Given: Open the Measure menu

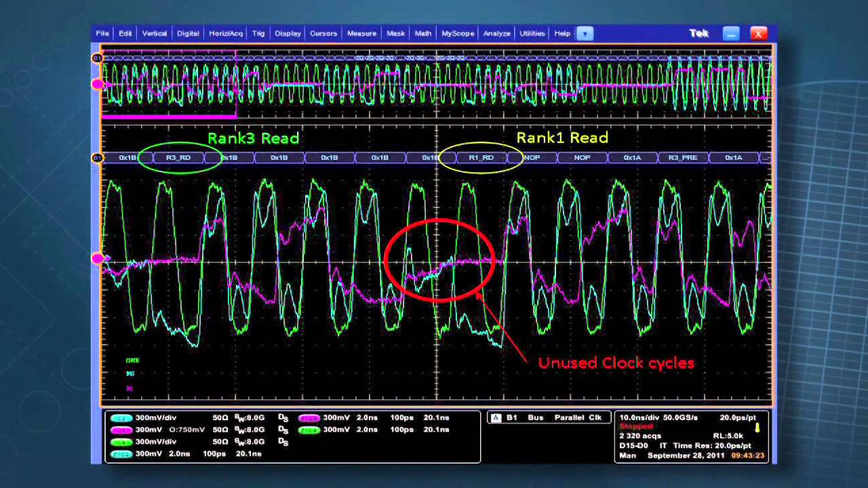Looking at the screenshot, I should click(x=361, y=33).
